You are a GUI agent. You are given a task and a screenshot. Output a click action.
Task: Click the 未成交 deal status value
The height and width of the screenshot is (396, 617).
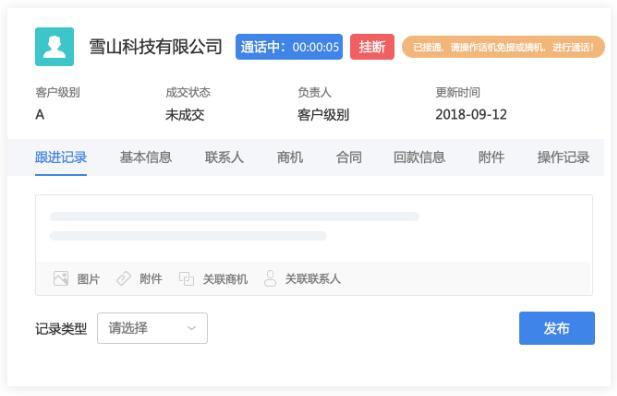tap(185, 115)
